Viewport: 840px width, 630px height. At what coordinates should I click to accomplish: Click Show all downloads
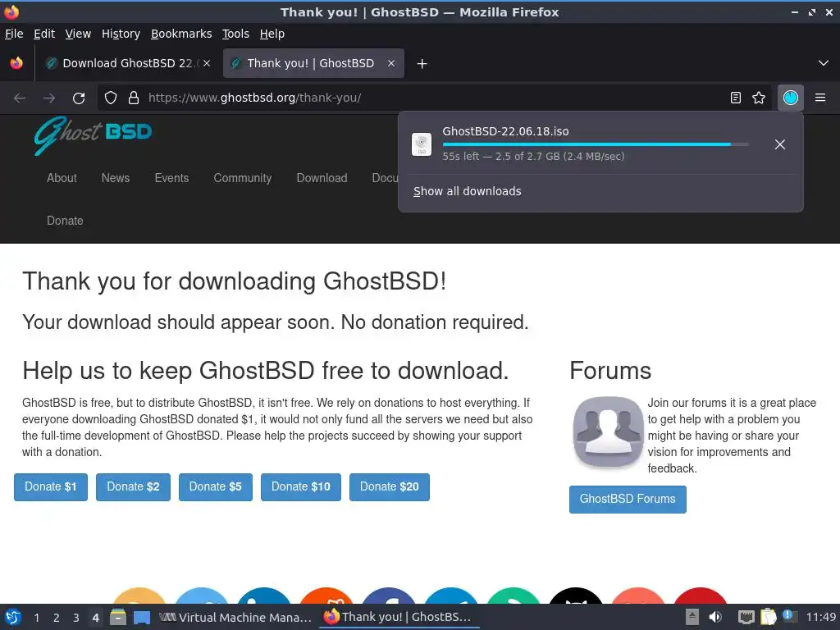467,191
